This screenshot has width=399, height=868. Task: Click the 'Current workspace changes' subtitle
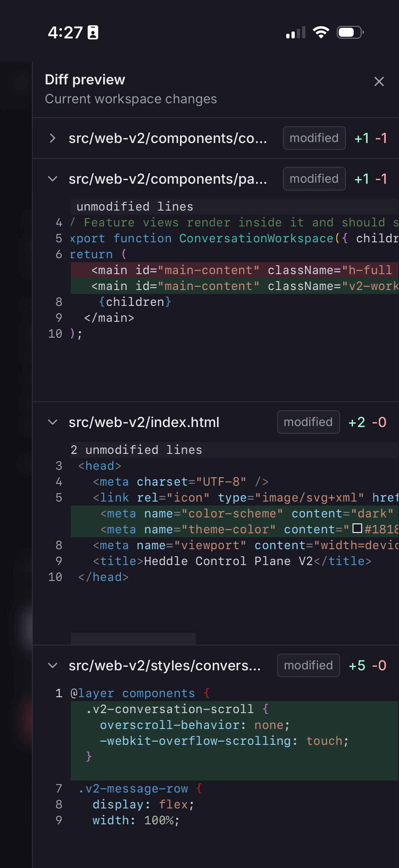pyautogui.click(x=131, y=99)
